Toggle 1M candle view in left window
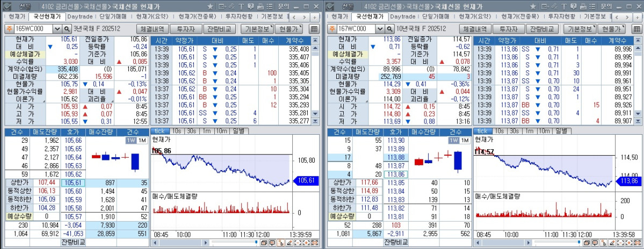Screen dimensions: 644x249 142,140
